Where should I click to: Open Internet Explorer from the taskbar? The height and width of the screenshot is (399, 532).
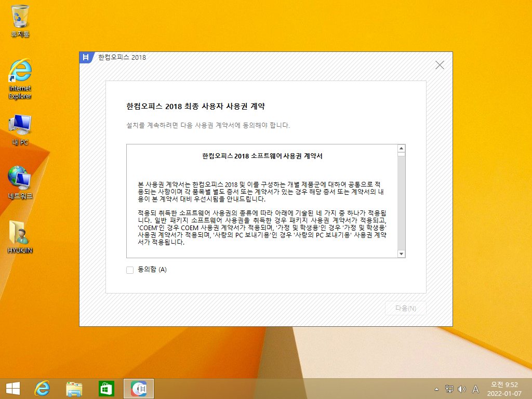[x=42, y=389]
